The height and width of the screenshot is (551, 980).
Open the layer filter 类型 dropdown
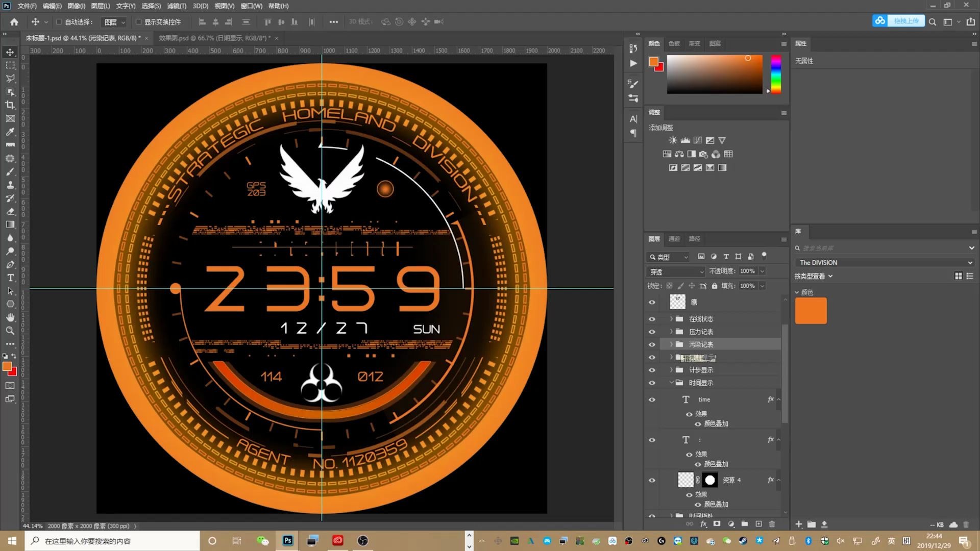pyautogui.click(x=668, y=257)
